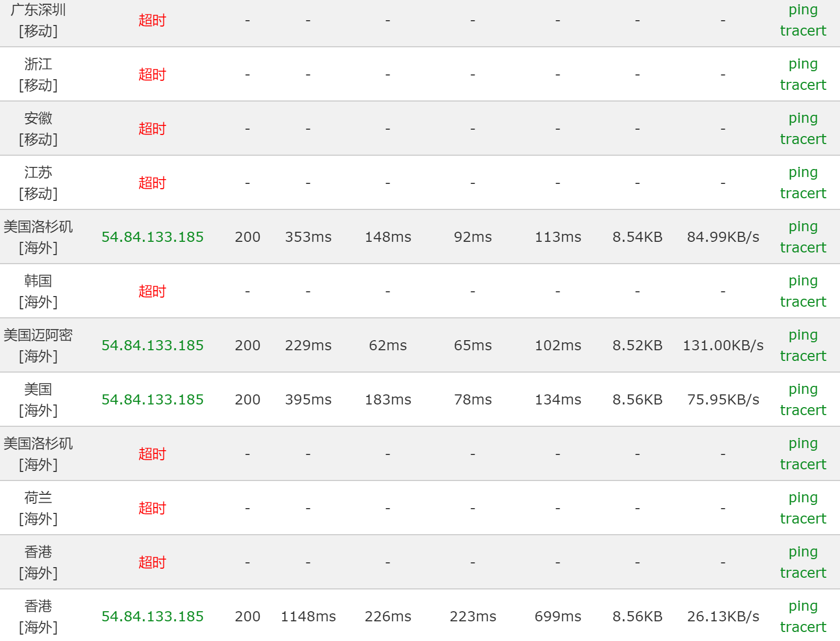Click tracert in the 江苏 row
This screenshot has width=840, height=641.
[x=802, y=193]
